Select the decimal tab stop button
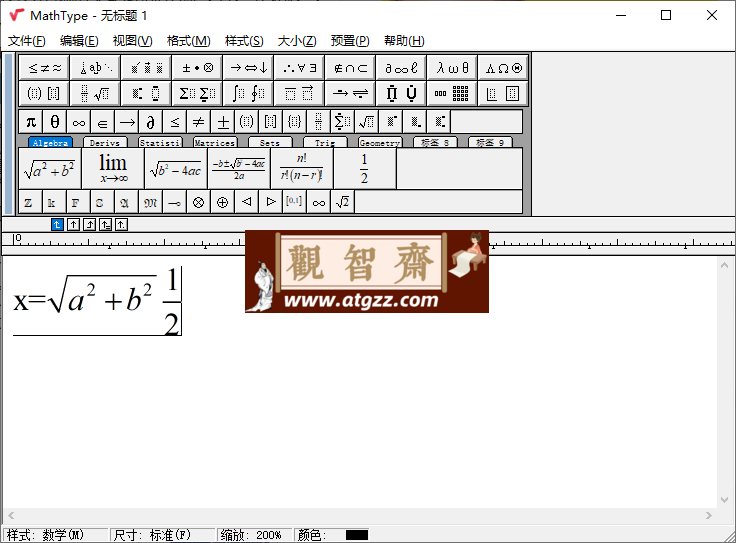The height and width of the screenshot is (543, 736). (x=121, y=225)
